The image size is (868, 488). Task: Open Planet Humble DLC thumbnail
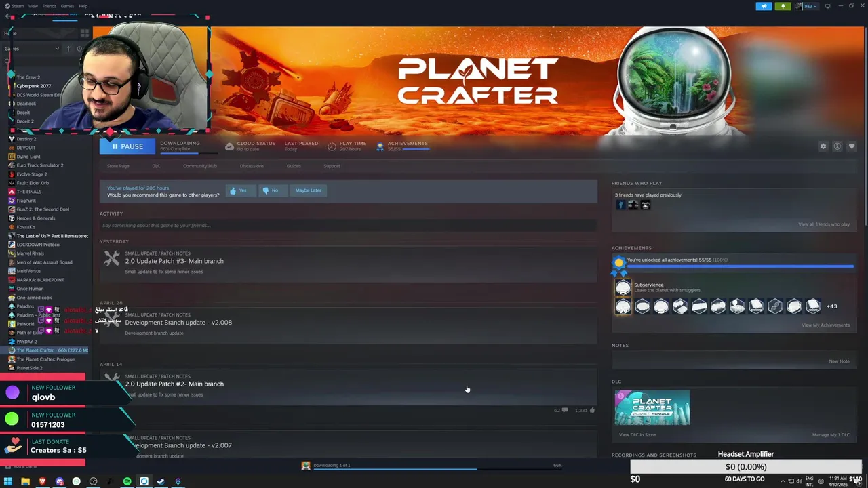tap(652, 407)
